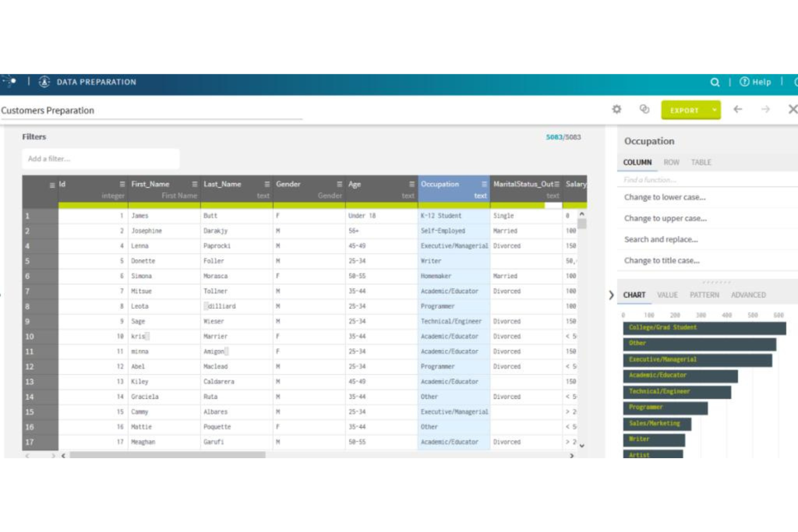Redo with the right arrow icon
This screenshot has height=532, width=798.
pos(766,109)
